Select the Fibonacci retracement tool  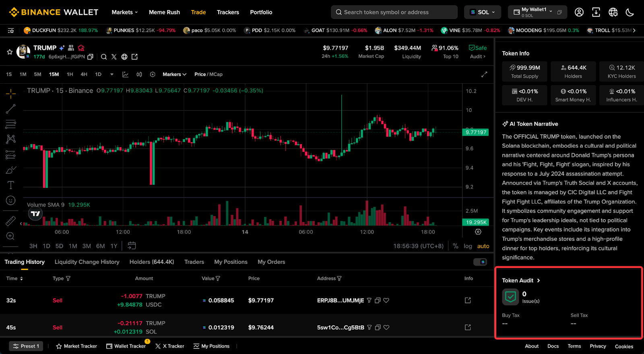(x=11, y=124)
